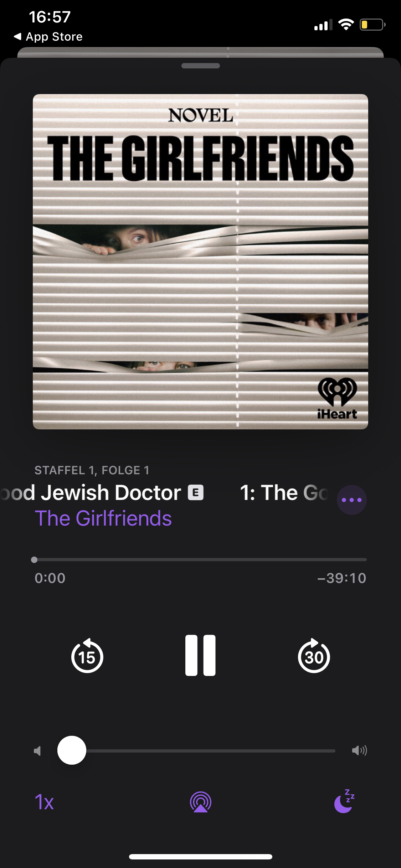This screenshot has height=868, width=401.
Task: Tap the low volume speaker icon
Action: click(x=37, y=751)
